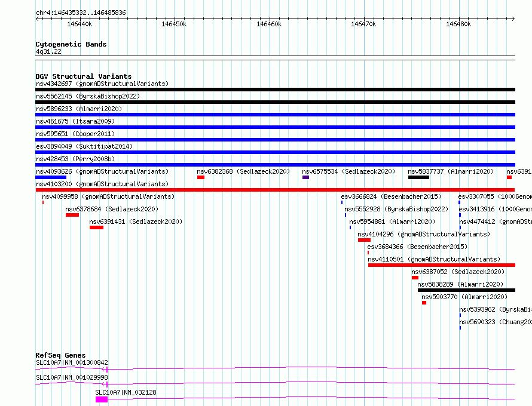Select the red nsv4110501 variant bar

point(442,265)
